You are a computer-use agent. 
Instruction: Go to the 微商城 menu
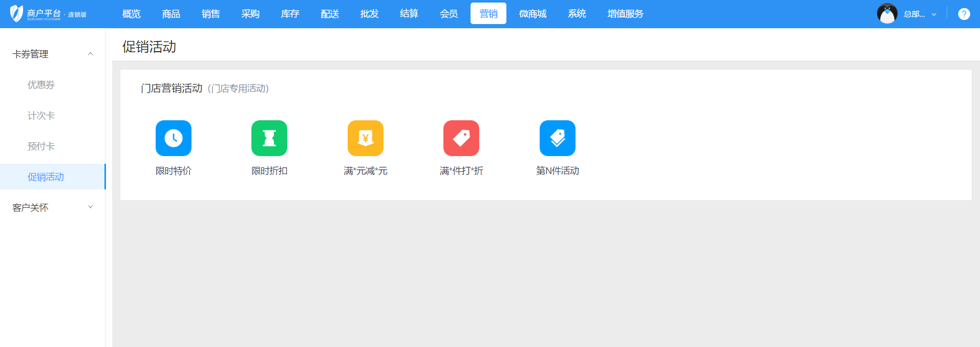[x=532, y=14]
